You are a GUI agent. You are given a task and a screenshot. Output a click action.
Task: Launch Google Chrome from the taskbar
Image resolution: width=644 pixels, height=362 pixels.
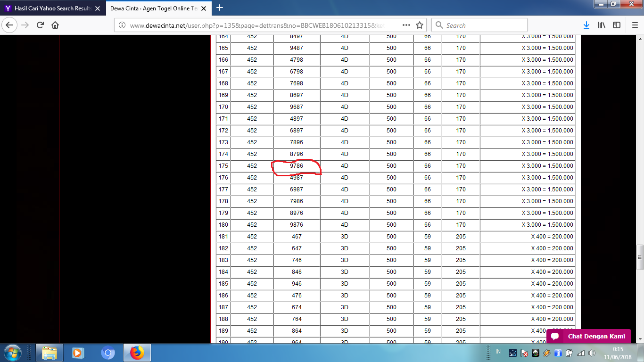click(x=108, y=353)
